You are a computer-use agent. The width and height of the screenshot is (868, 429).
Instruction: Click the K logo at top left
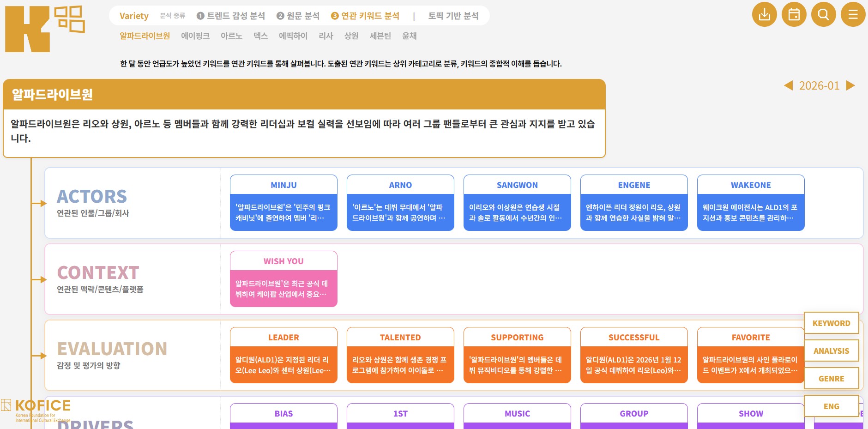coord(44,29)
